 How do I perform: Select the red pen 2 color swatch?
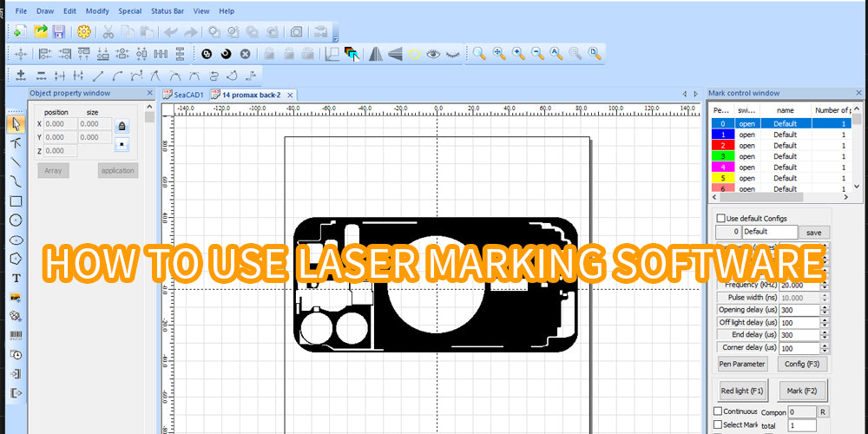click(722, 146)
